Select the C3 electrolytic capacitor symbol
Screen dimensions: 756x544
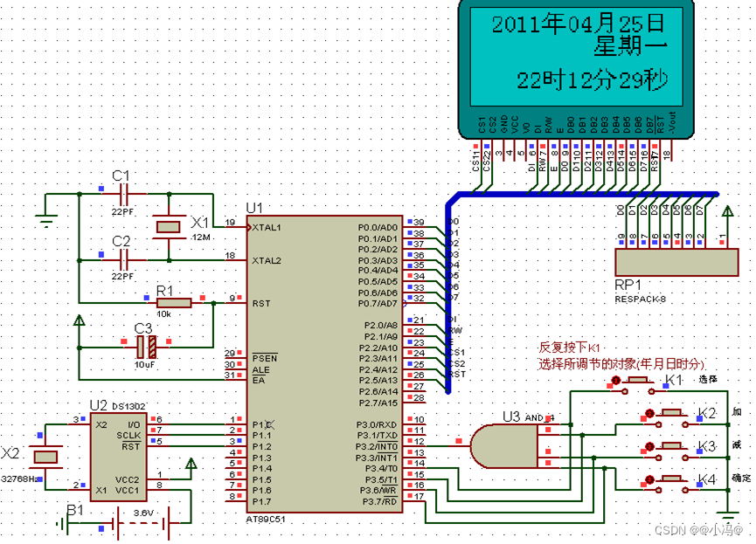coord(146,347)
